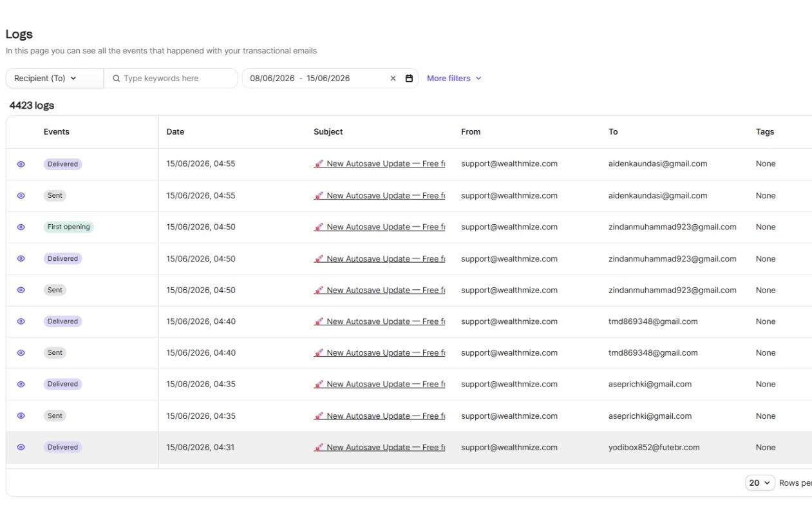The image size is (812, 525).
Task: Click the date 15/06/2026, 04:31
Action: (201, 447)
